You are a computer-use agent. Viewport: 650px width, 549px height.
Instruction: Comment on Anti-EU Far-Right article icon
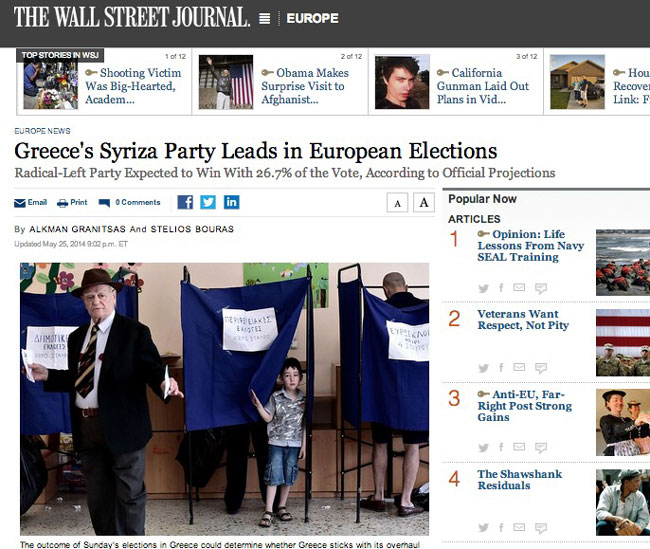coord(541,448)
